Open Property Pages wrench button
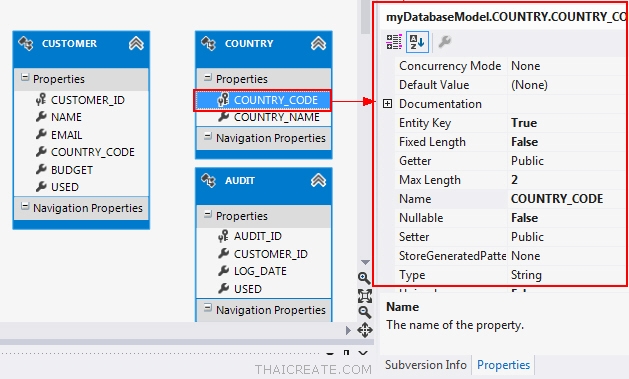The image size is (629, 379). click(x=444, y=42)
